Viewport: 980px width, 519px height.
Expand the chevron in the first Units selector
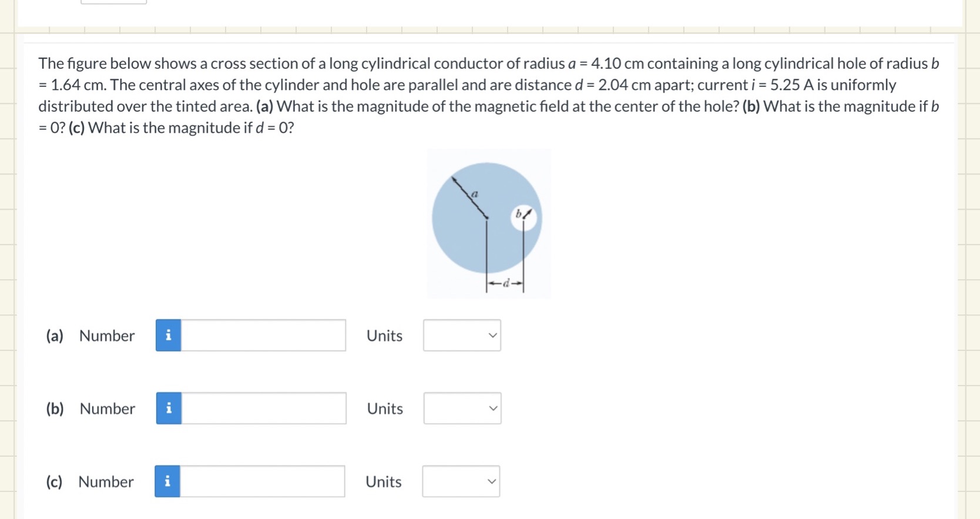coord(492,335)
